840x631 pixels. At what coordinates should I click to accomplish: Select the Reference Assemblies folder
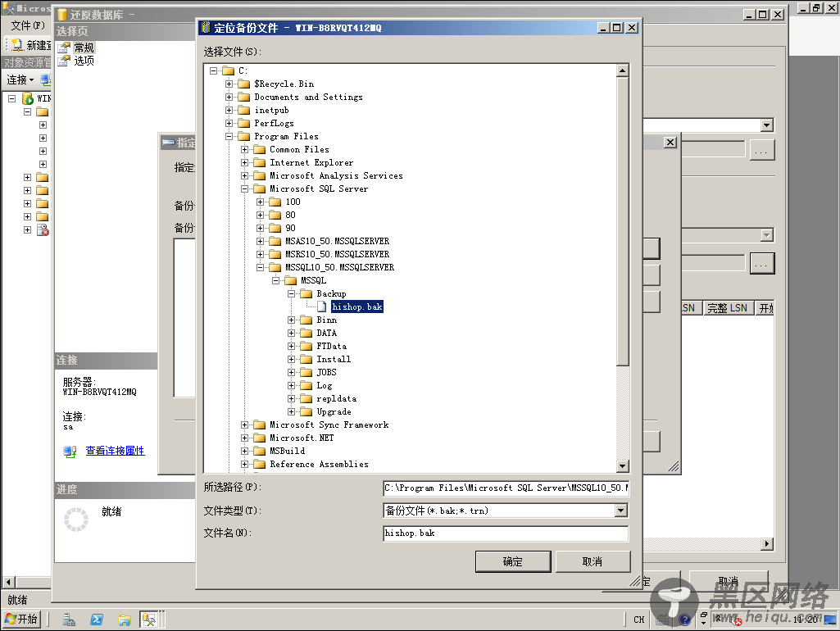point(319,464)
